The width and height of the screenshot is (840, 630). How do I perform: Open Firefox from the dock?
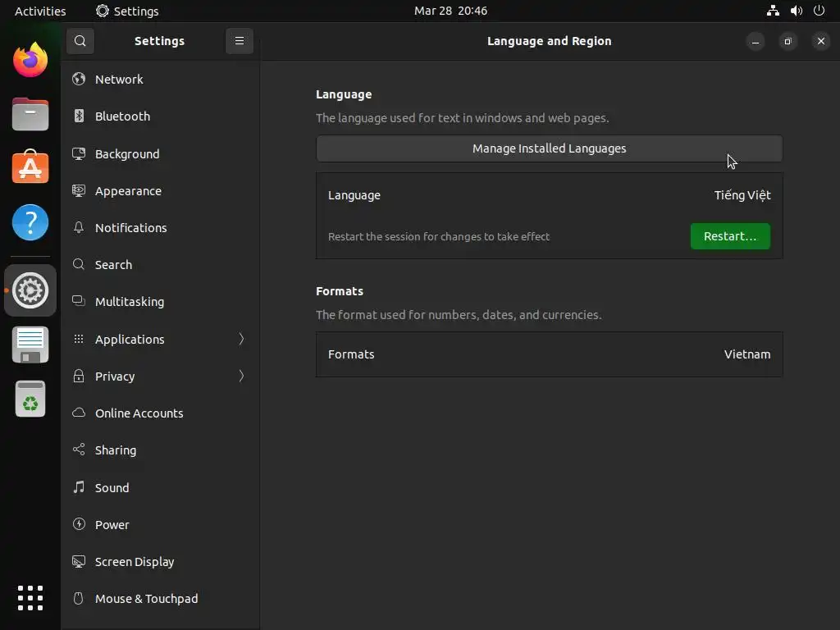(30, 60)
